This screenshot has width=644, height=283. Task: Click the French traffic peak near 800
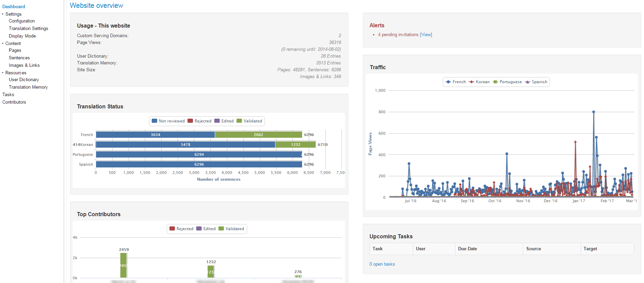[594, 112]
